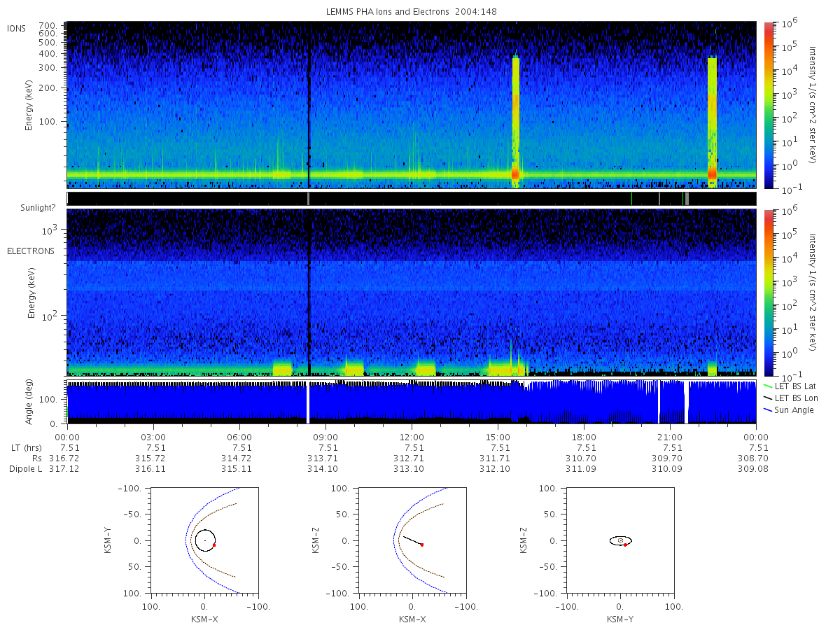Click the 300. tick on ions energy axis
840x630 pixels.
pos(48,67)
